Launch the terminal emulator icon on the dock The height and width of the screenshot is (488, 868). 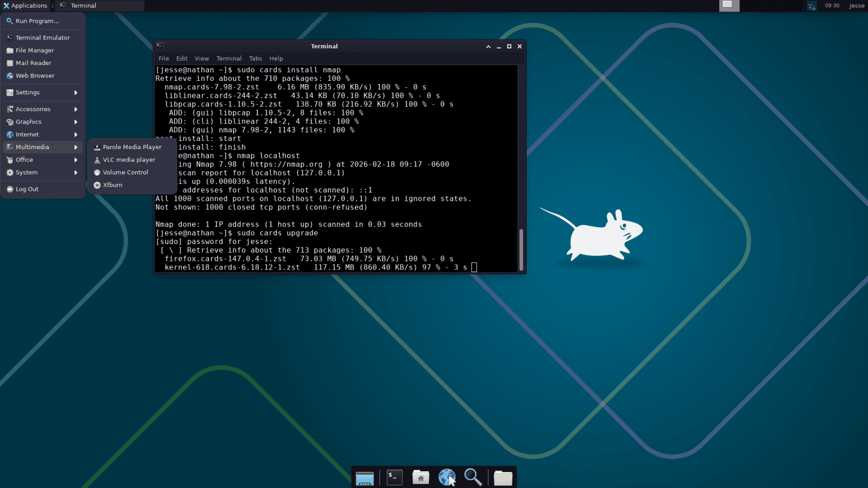[x=394, y=477]
